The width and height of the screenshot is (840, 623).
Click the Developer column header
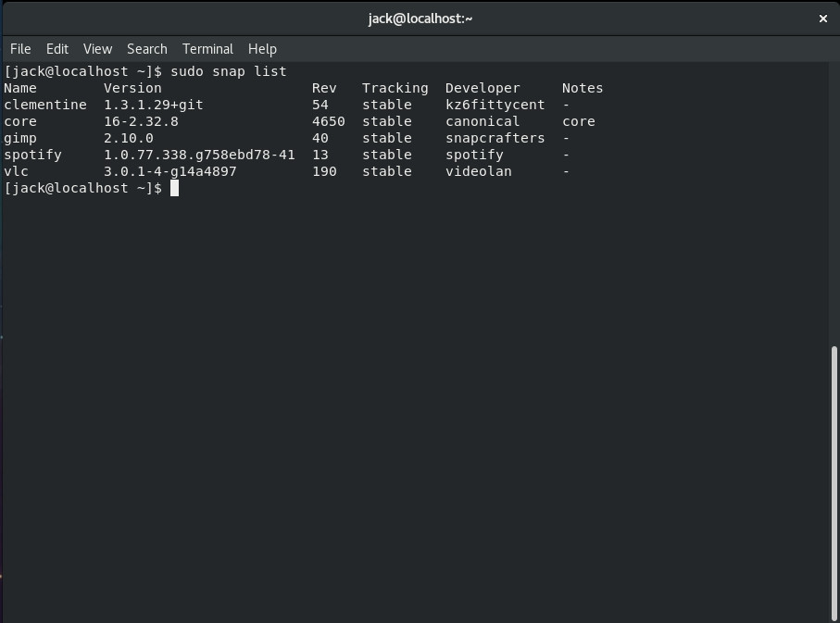483,89
